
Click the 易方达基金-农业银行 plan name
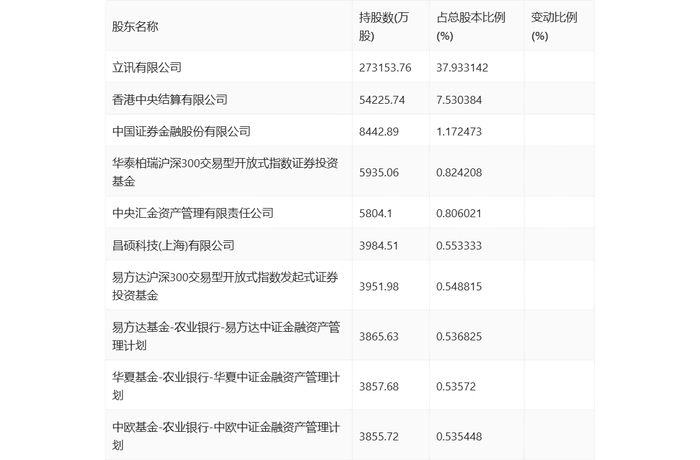pos(226,336)
